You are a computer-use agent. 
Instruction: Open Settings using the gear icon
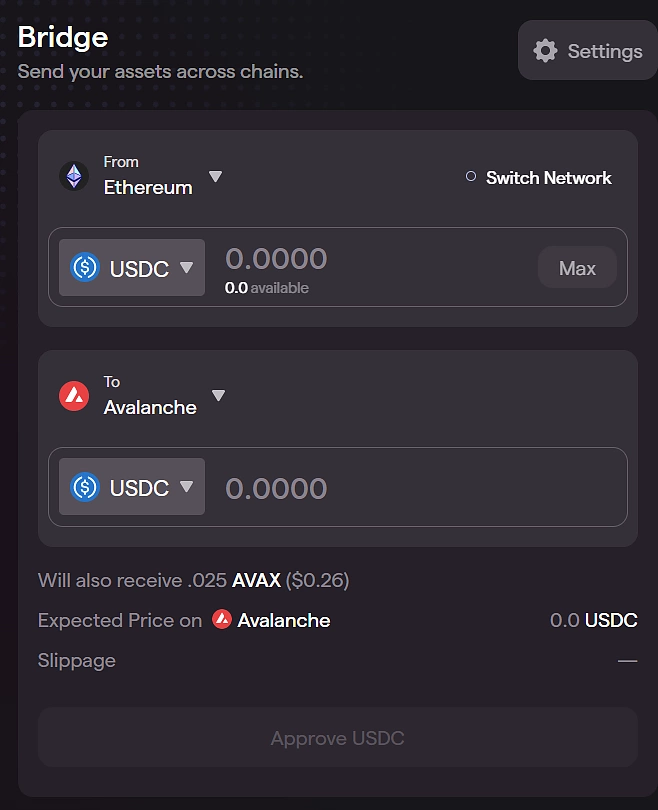tap(545, 50)
